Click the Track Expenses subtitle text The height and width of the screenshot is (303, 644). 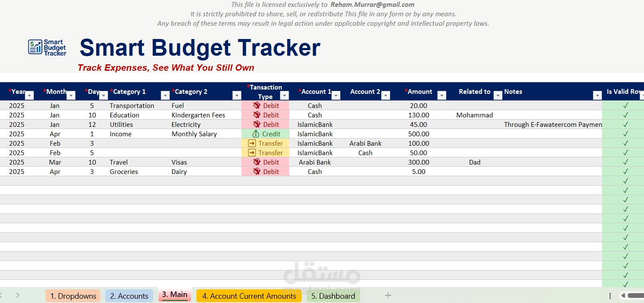(166, 68)
